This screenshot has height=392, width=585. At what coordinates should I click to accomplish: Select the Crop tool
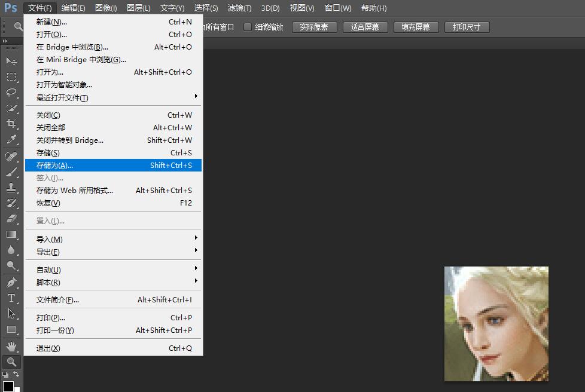tap(11, 124)
